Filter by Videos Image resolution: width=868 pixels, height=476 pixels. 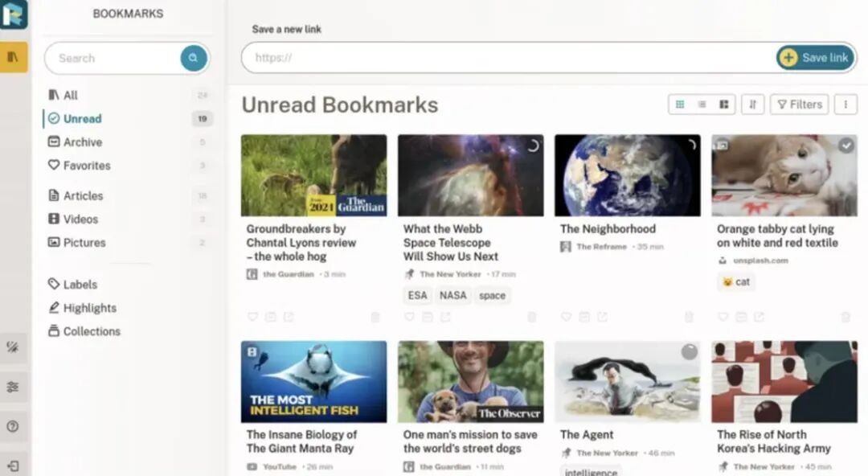pyautogui.click(x=128, y=219)
